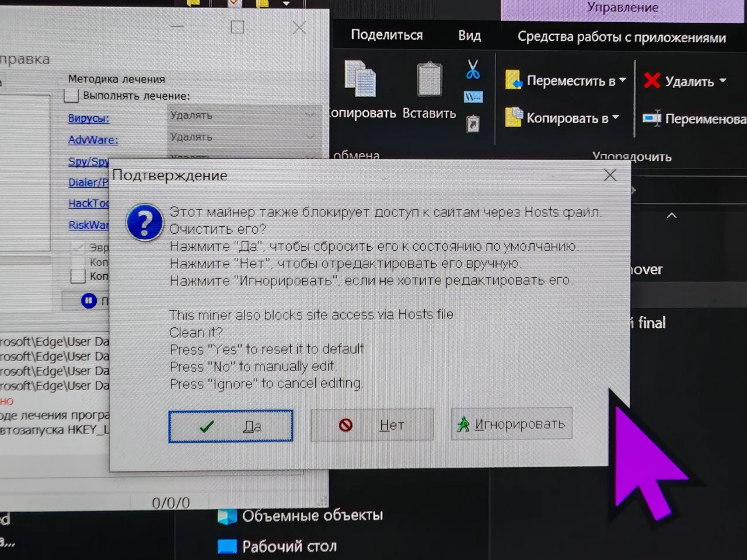Click the Вставить clipboard icon
This screenshot has width=747, height=560.
[430, 79]
